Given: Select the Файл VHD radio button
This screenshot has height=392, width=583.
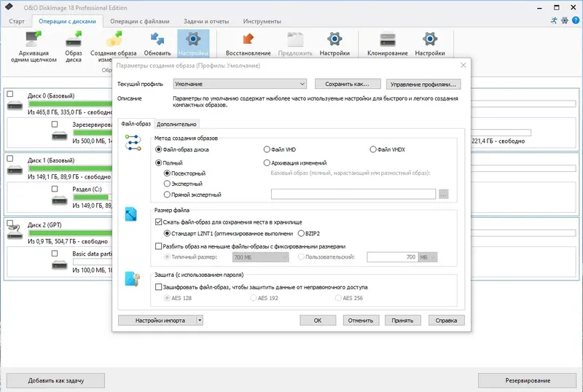Looking at the screenshot, I should coord(267,149).
